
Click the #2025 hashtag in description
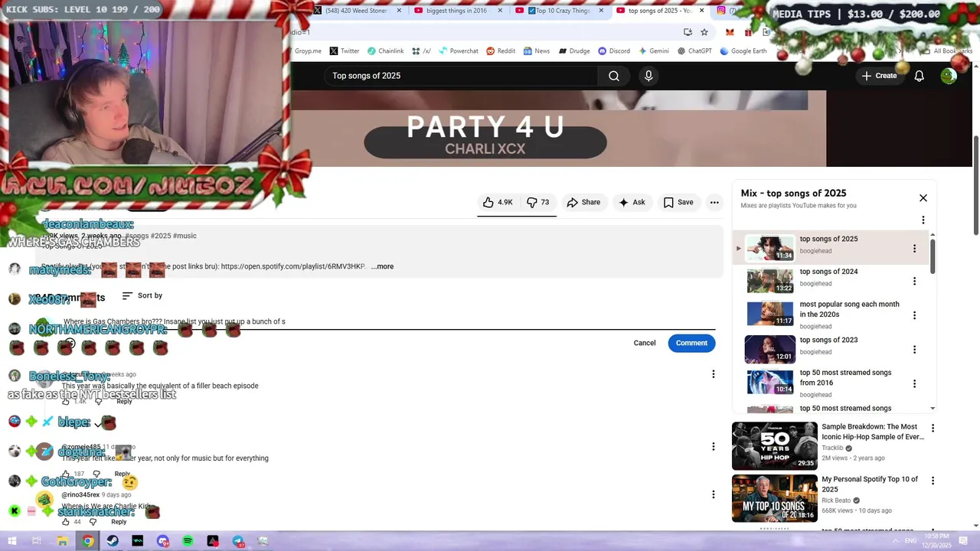coord(161,236)
